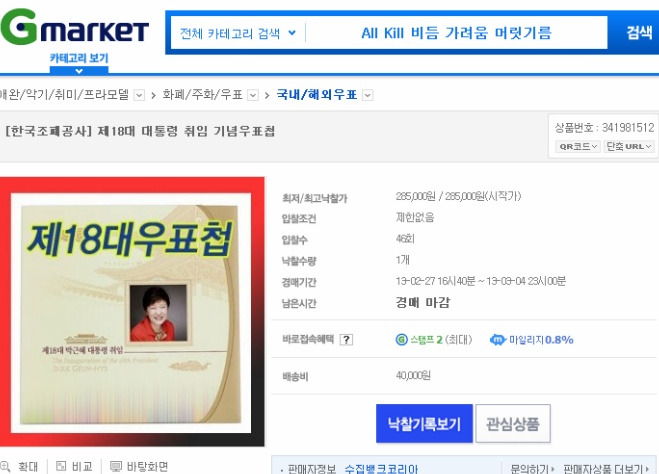Click the 비교 compare icon

tap(61, 466)
